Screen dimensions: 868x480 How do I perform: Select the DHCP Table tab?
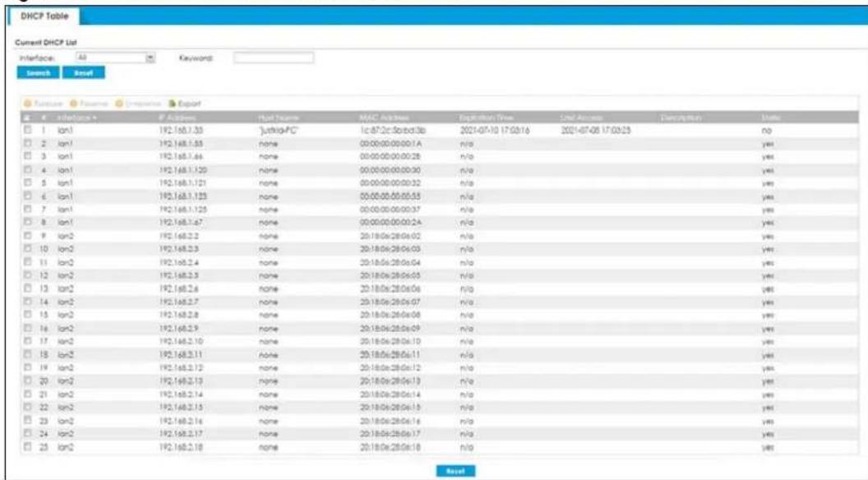click(45, 16)
